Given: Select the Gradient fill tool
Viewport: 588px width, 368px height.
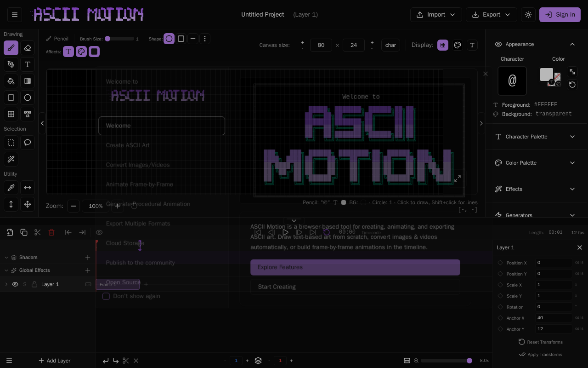Looking at the screenshot, I should pyautogui.click(x=28, y=81).
